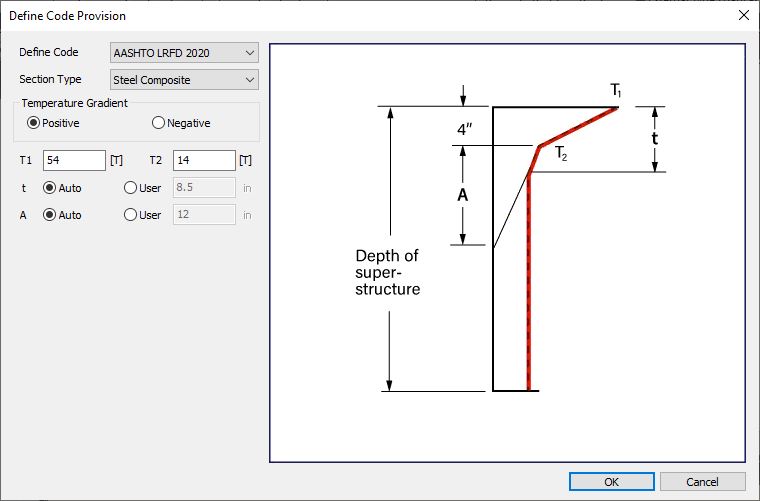
Task: Switch the t parameter to User
Action: (130, 188)
